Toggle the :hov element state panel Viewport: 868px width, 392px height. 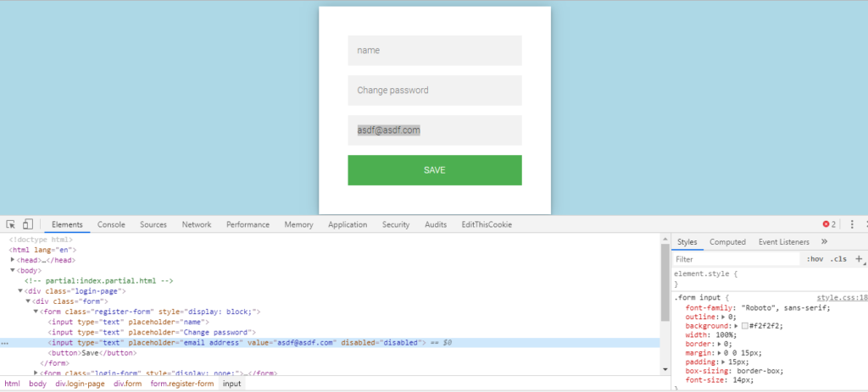pos(815,259)
